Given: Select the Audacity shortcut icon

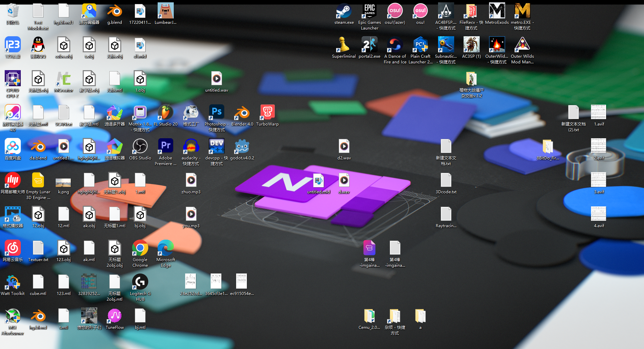Looking at the screenshot, I should tap(191, 147).
